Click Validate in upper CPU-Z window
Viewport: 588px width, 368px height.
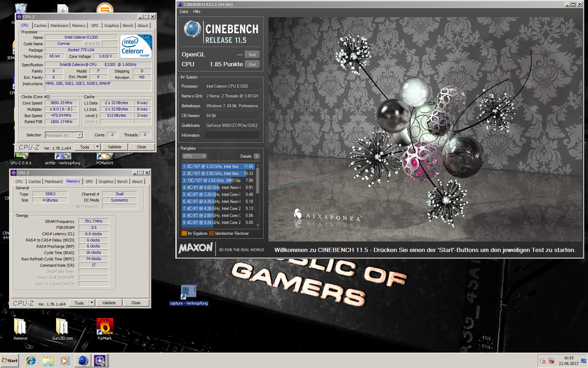pyautogui.click(x=114, y=147)
